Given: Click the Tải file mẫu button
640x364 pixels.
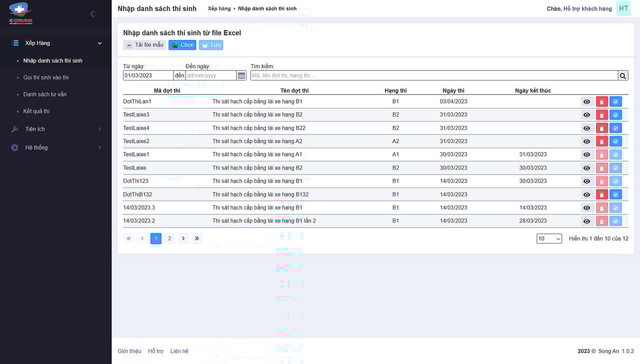Looking at the screenshot, I should tap(144, 45).
